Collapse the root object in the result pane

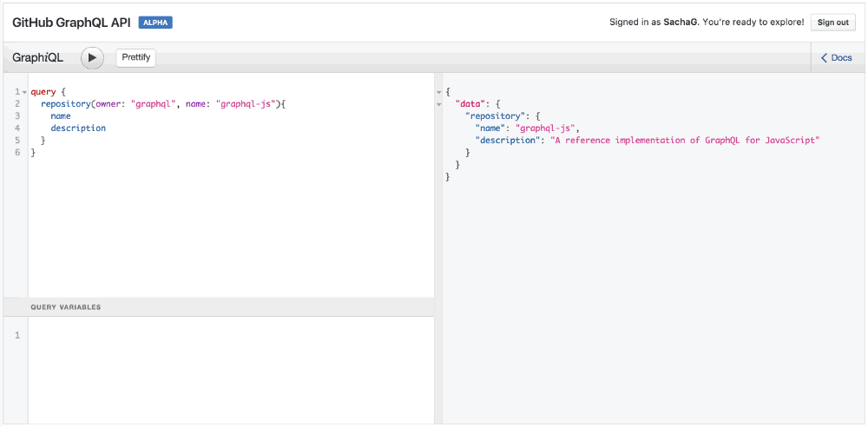point(438,92)
